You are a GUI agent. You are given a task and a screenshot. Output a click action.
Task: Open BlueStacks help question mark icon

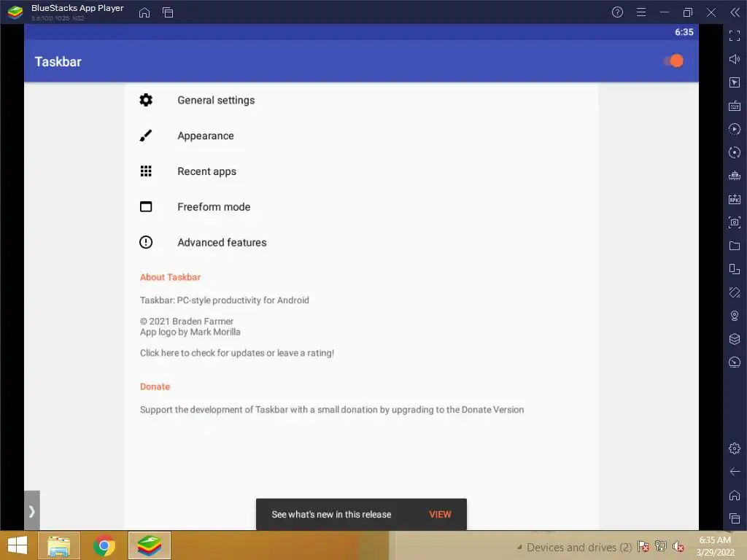tap(617, 12)
